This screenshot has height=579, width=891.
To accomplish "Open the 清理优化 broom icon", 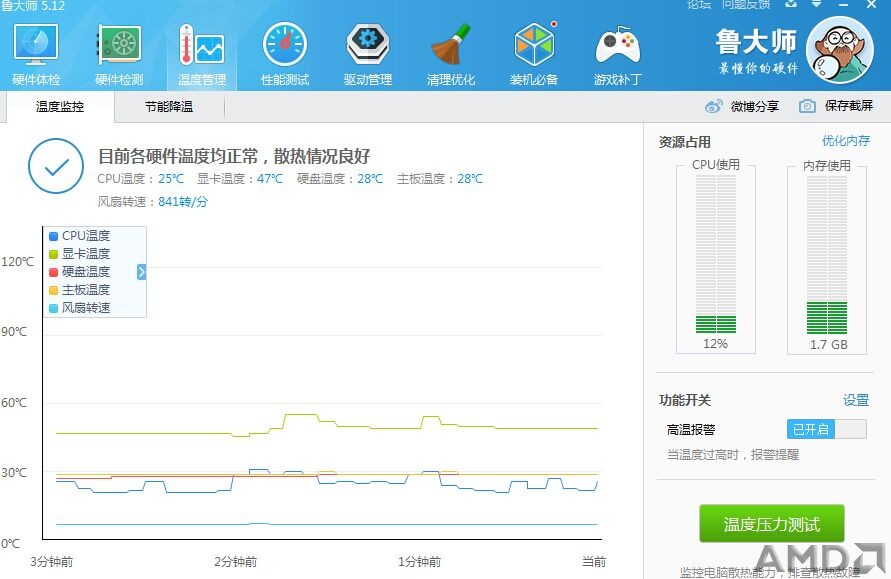I will coord(451,44).
